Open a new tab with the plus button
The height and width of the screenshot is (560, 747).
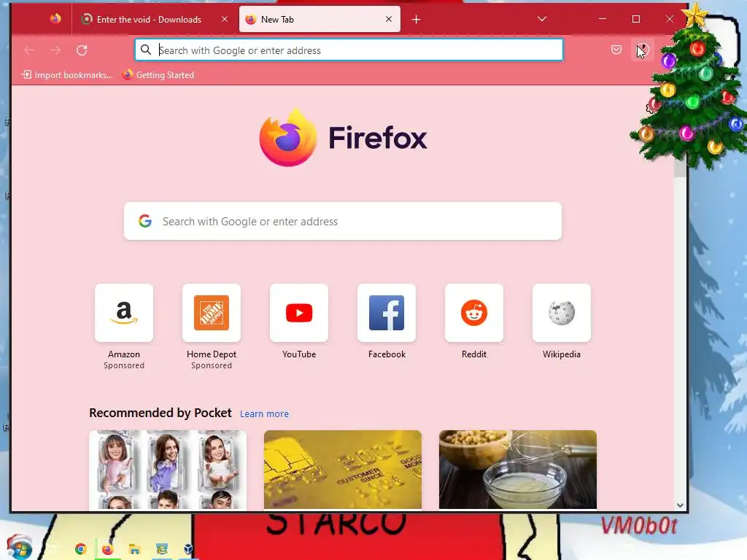416,20
